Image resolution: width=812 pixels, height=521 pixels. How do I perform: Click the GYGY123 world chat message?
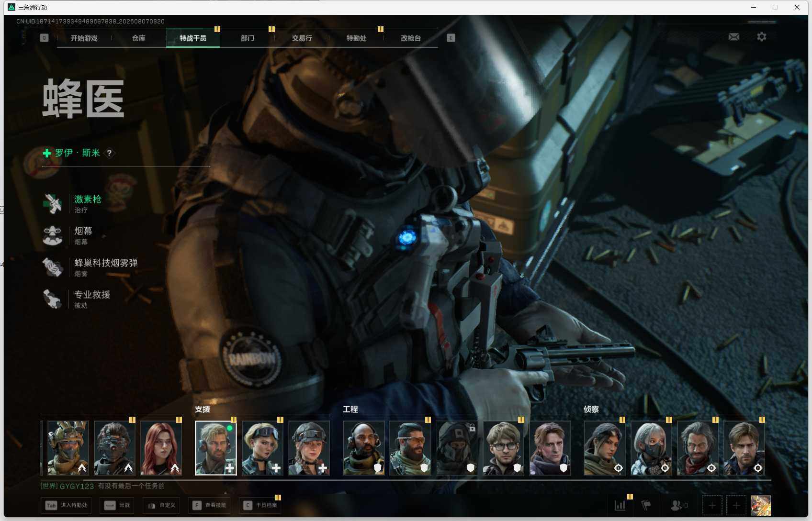[103, 486]
